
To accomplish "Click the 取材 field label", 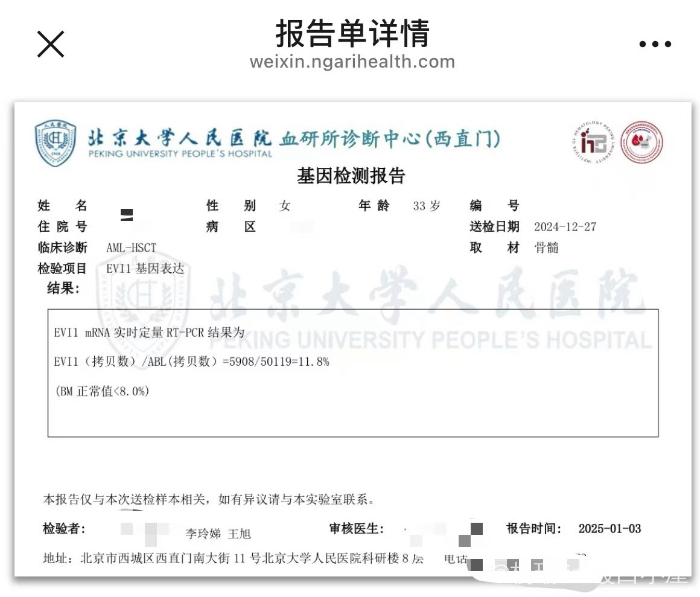I will point(494,247).
